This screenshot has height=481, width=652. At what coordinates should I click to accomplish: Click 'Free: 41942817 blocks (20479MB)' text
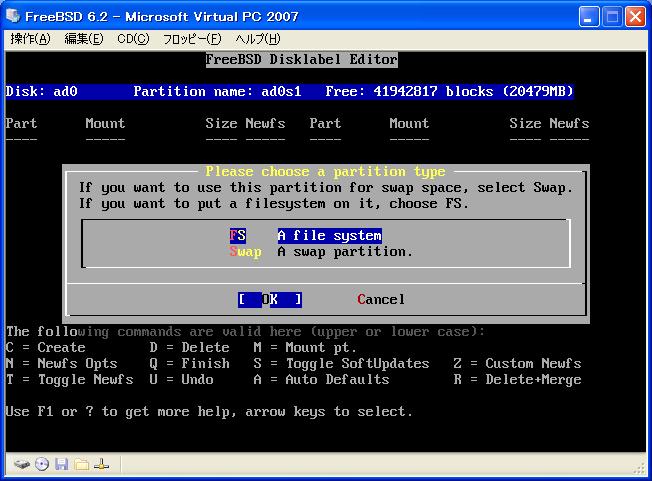click(x=449, y=91)
